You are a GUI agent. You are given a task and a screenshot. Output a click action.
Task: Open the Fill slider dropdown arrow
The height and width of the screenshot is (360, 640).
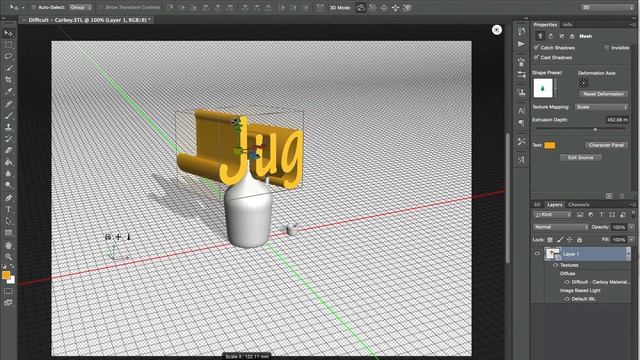(x=631, y=240)
